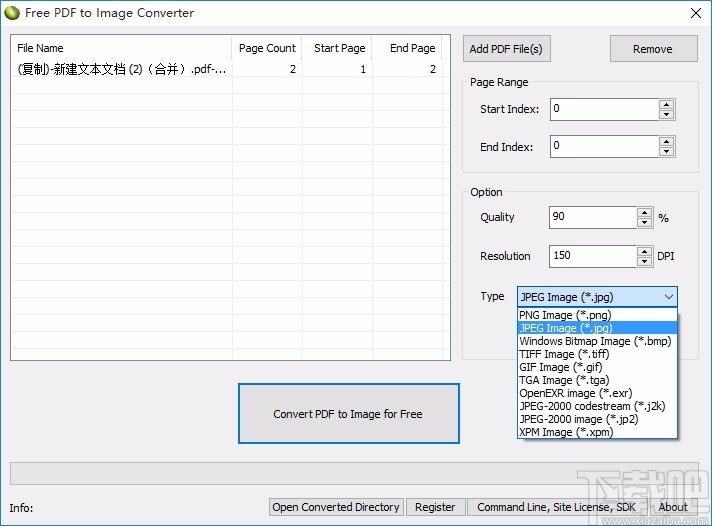Choose JPEG-2000 image (*.jp2) option

(597, 419)
